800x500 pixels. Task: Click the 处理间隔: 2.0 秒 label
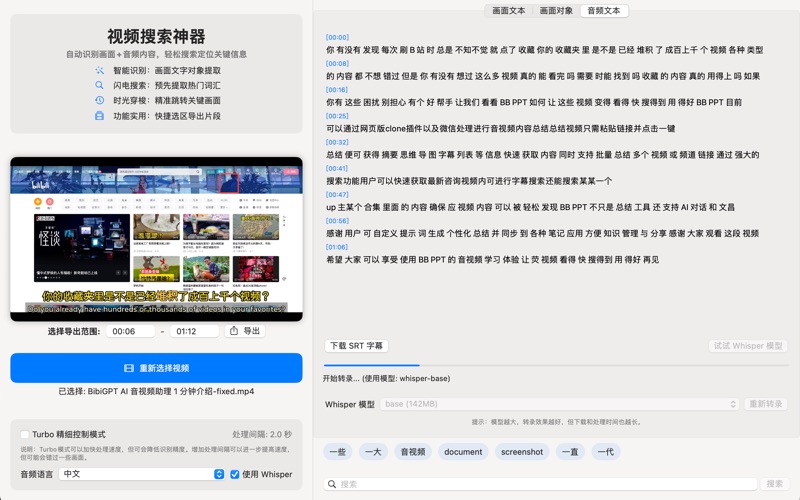tap(262, 434)
